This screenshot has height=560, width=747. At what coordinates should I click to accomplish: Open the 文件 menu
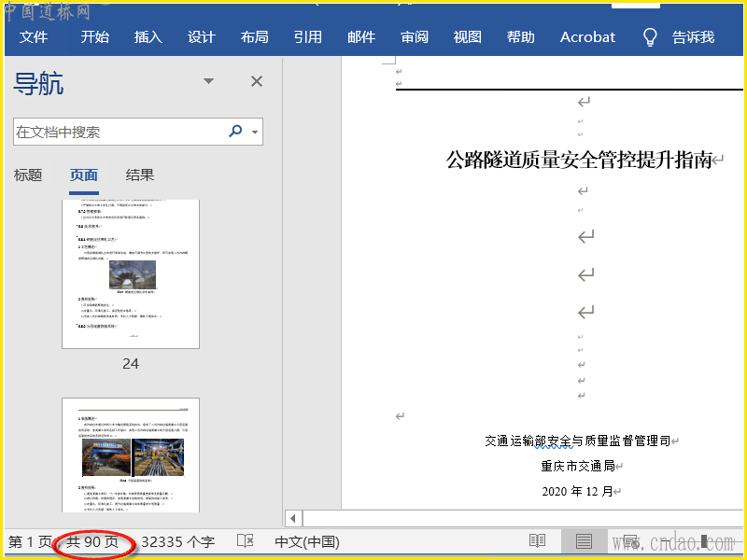34,37
